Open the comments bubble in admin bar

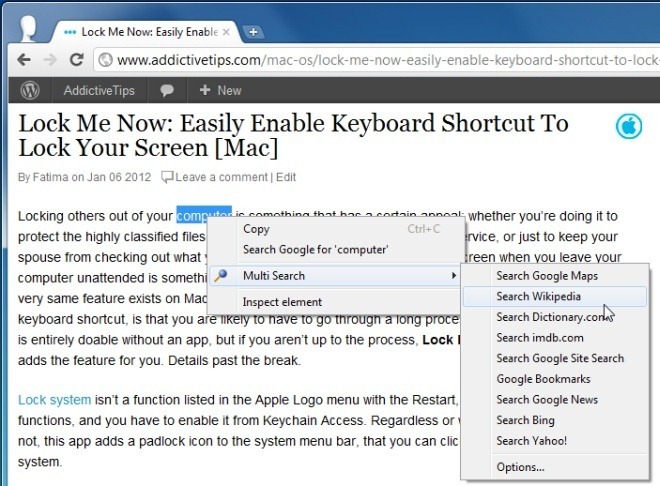[x=167, y=90]
